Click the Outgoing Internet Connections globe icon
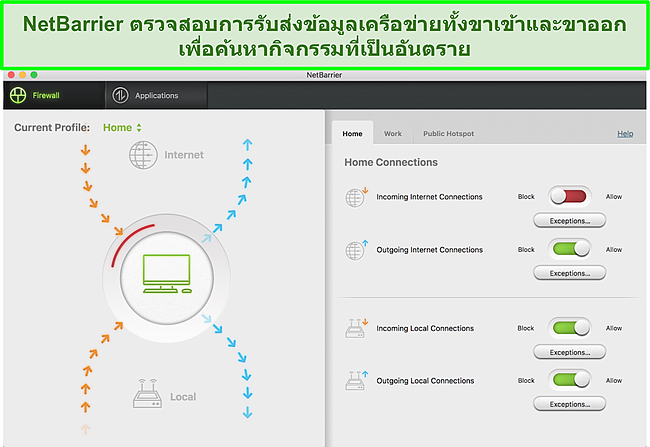Image resolution: width=650 pixels, height=447 pixels. tap(356, 250)
